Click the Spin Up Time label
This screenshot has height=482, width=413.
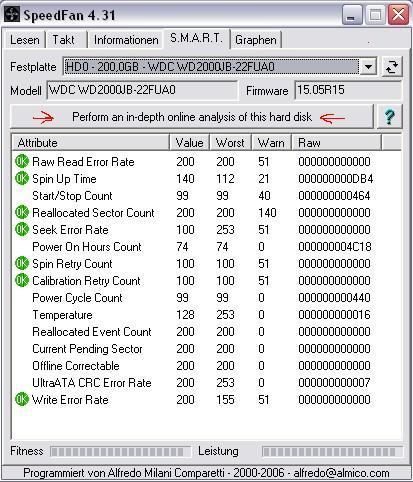pos(64,179)
